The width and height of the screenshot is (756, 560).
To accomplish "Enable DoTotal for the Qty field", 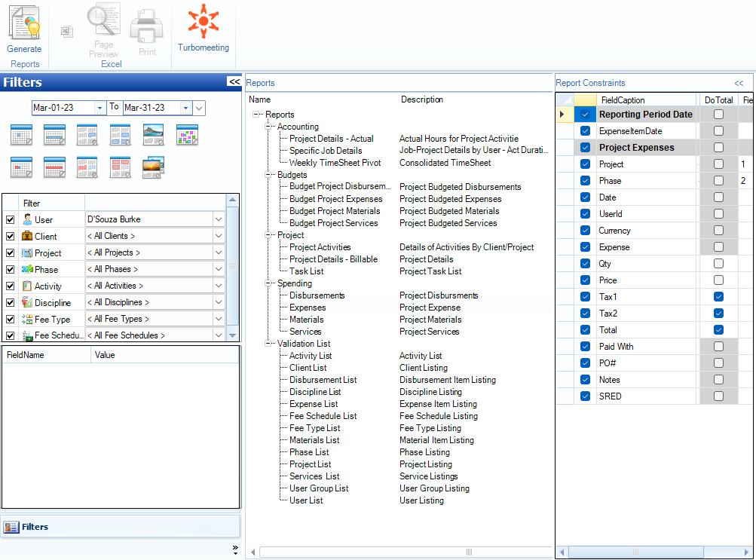I will tap(718, 263).
